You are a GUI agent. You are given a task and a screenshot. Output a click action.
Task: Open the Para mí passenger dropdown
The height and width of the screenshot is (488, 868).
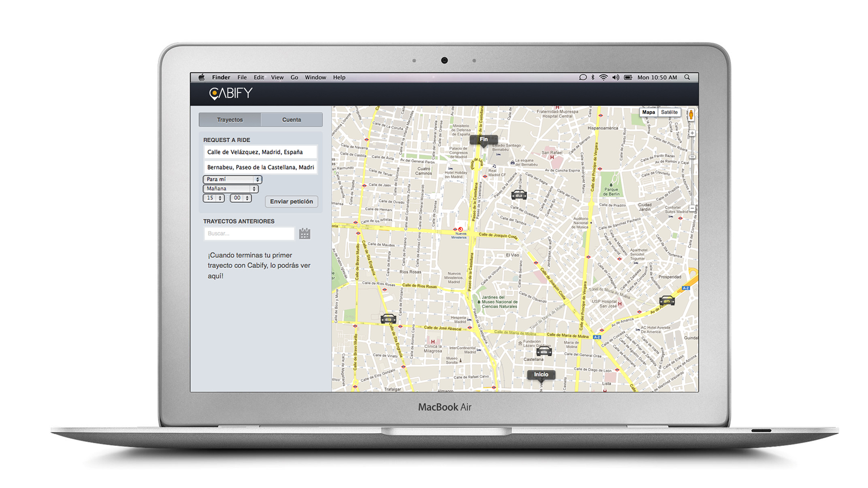(233, 179)
